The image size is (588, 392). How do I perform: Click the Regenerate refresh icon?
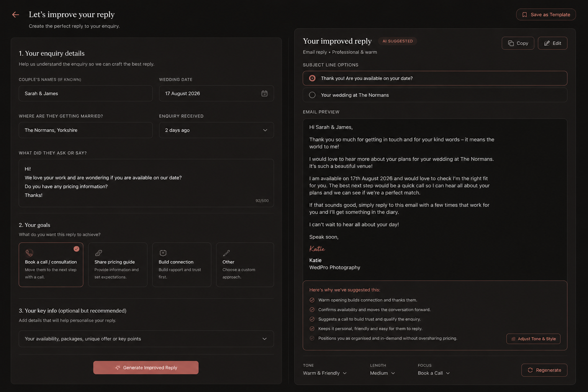pyautogui.click(x=530, y=370)
